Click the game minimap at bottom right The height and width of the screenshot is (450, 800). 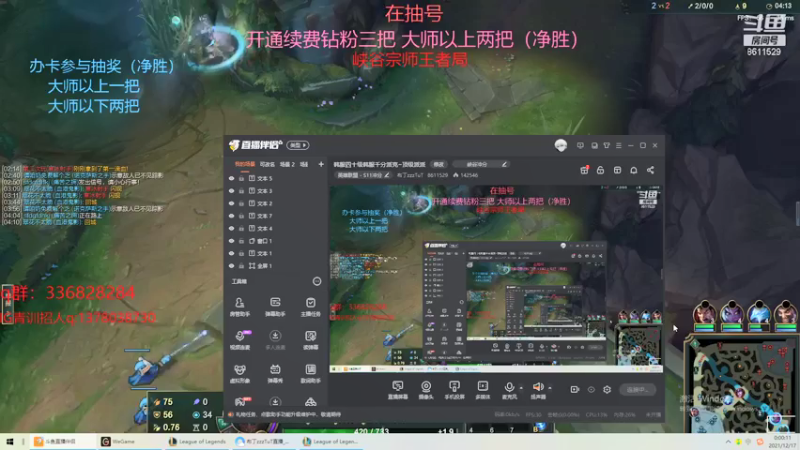click(x=741, y=384)
